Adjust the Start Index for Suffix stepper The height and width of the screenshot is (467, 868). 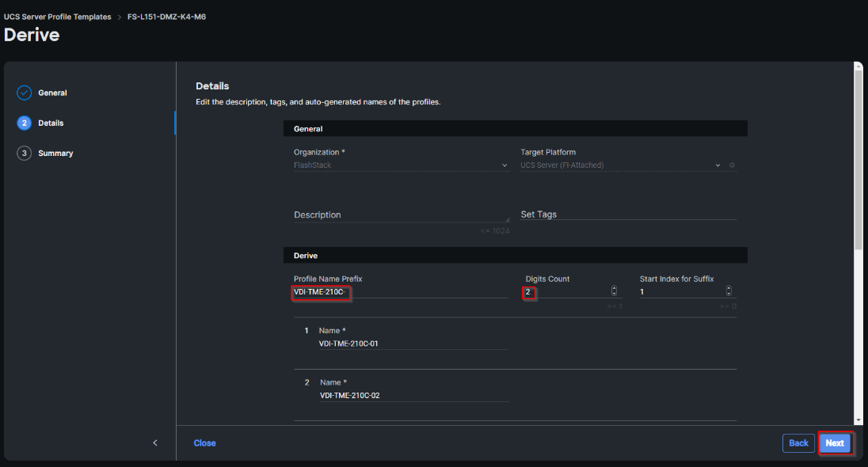[x=729, y=291]
